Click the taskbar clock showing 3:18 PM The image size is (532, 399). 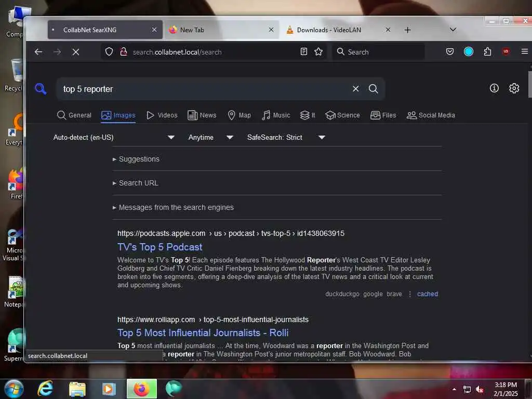pos(506,389)
